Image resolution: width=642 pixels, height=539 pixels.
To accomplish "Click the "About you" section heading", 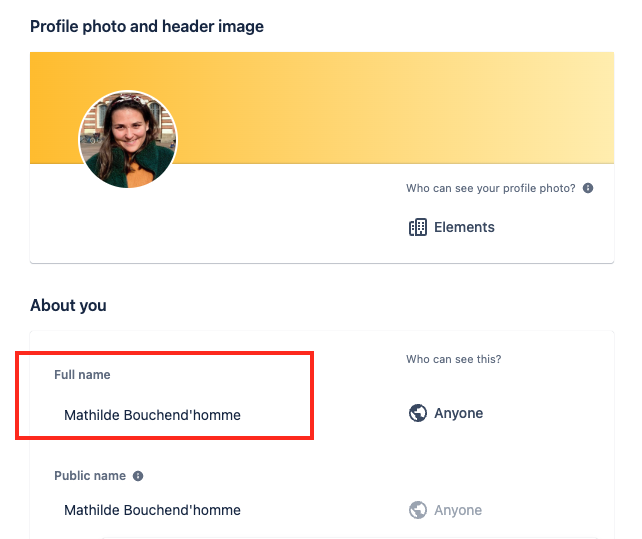I will [68, 305].
